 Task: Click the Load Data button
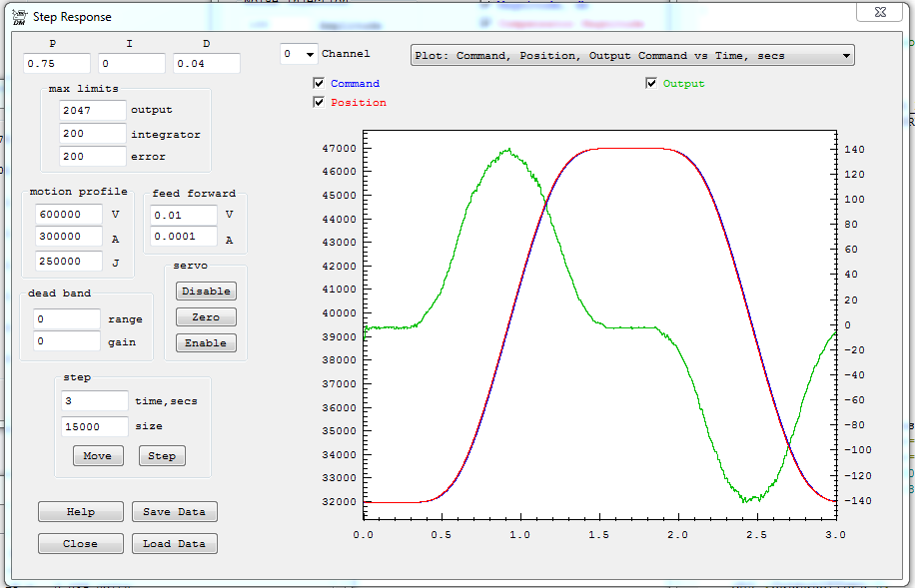point(174,544)
